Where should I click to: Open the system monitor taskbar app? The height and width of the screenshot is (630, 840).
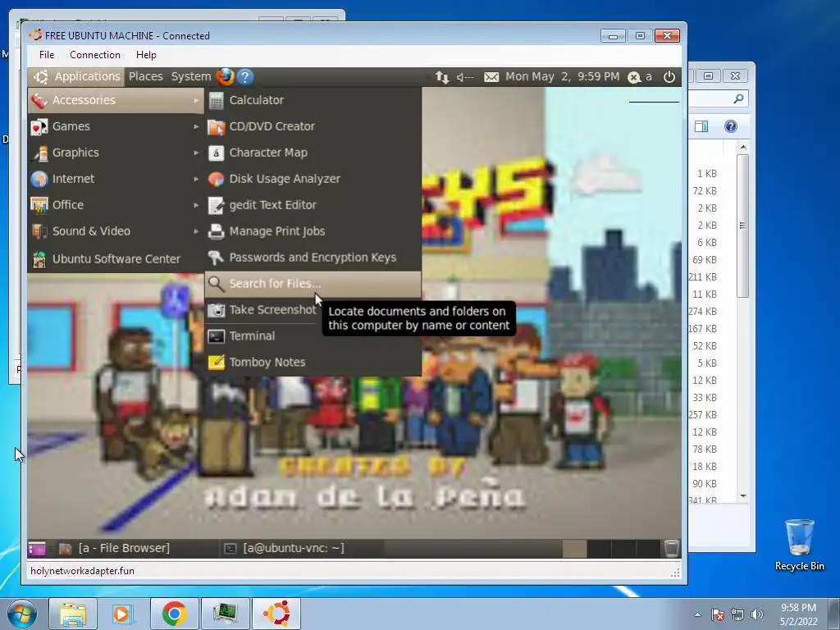click(225, 614)
